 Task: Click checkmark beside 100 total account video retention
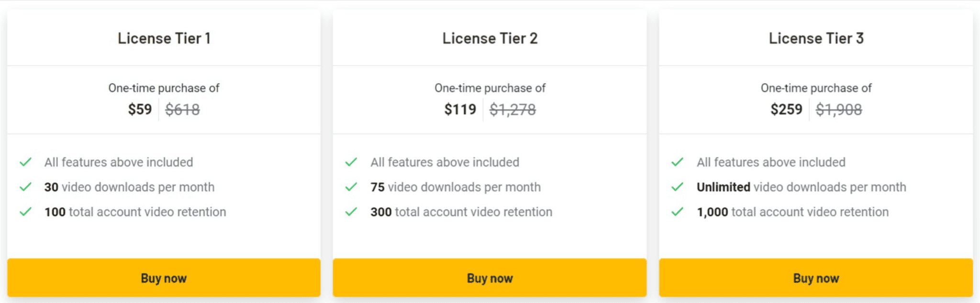(x=25, y=212)
